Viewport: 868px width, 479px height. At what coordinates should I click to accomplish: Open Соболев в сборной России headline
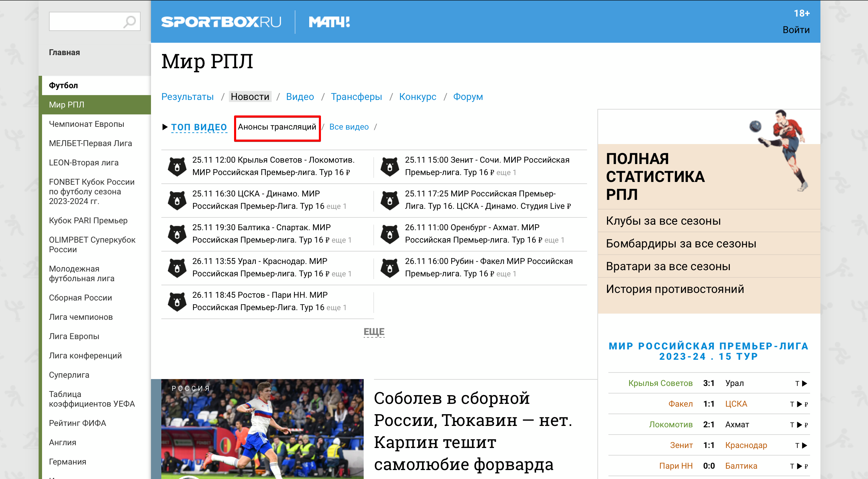click(x=473, y=431)
